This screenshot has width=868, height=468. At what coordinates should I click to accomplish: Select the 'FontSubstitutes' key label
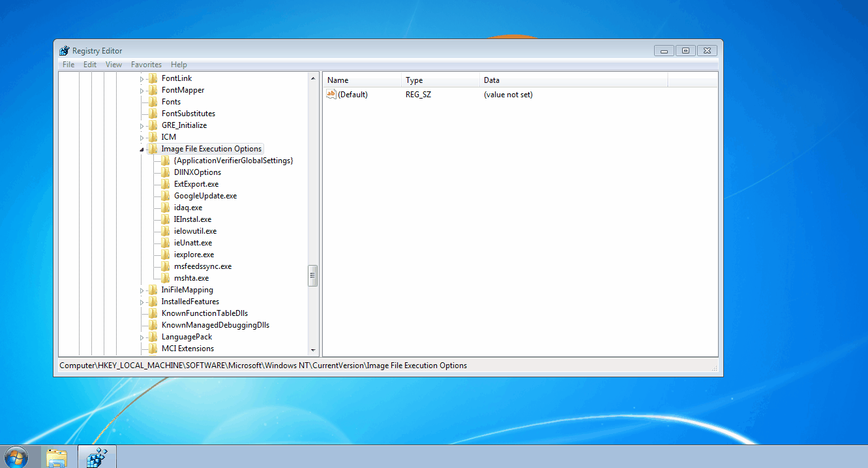click(x=188, y=114)
